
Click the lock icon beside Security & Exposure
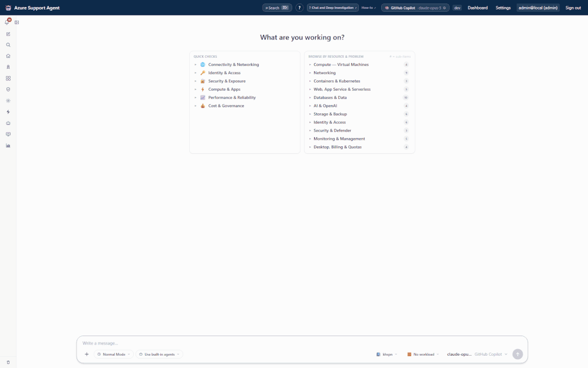(x=203, y=81)
